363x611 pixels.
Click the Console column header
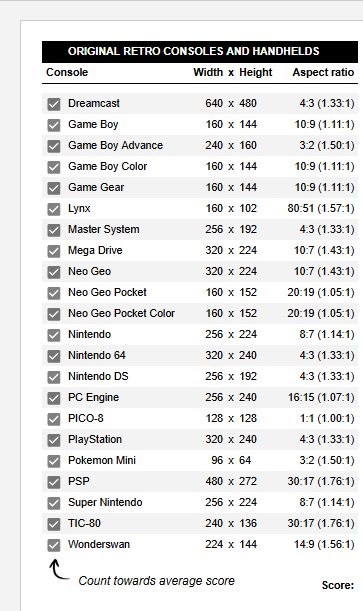tap(67, 72)
